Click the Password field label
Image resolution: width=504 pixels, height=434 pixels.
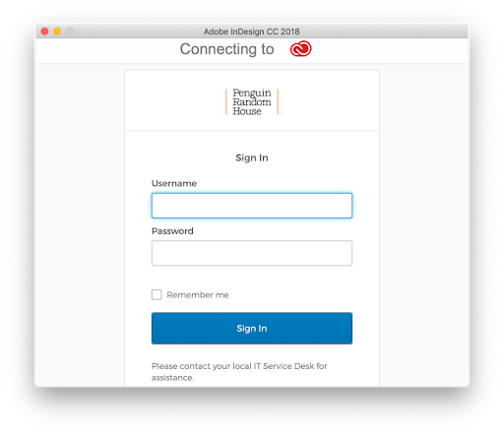(x=172, y=231)
